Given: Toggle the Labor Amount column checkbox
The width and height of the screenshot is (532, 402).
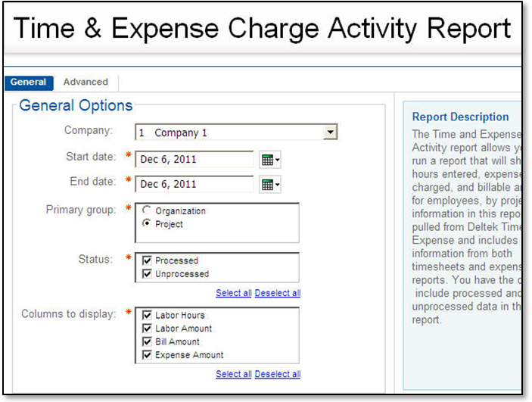Looking at the screenshot, I should (148, 329).
